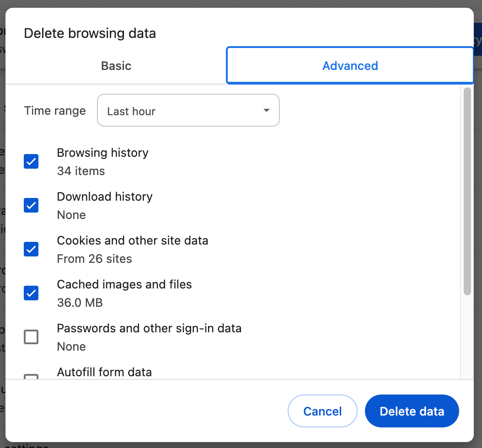Click the "34 items" count text
This screenshot has height=448, width=482.
[80, 171]
